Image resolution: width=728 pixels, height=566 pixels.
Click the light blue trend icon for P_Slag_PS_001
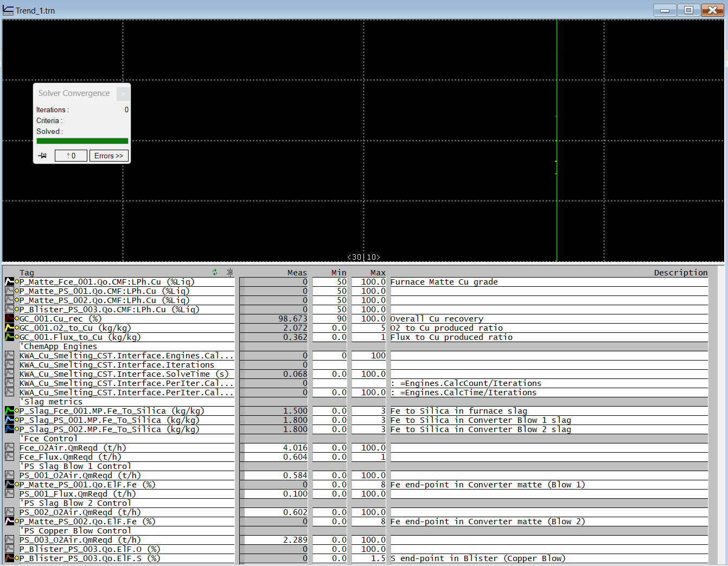tap(9, 420)
